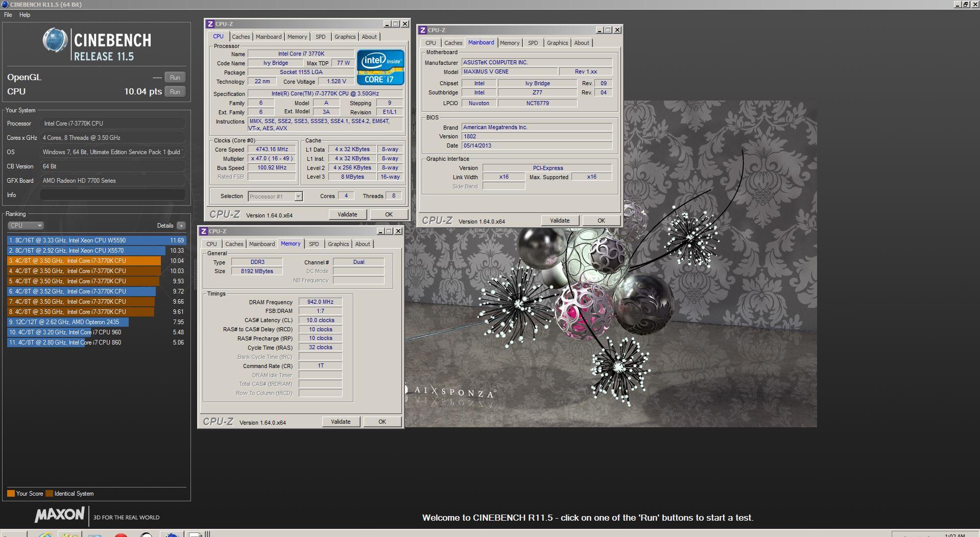Click Validate in the CPU-Z Mainboard window
The width and height of the screenshot is (980, 537).
point(560,221)
